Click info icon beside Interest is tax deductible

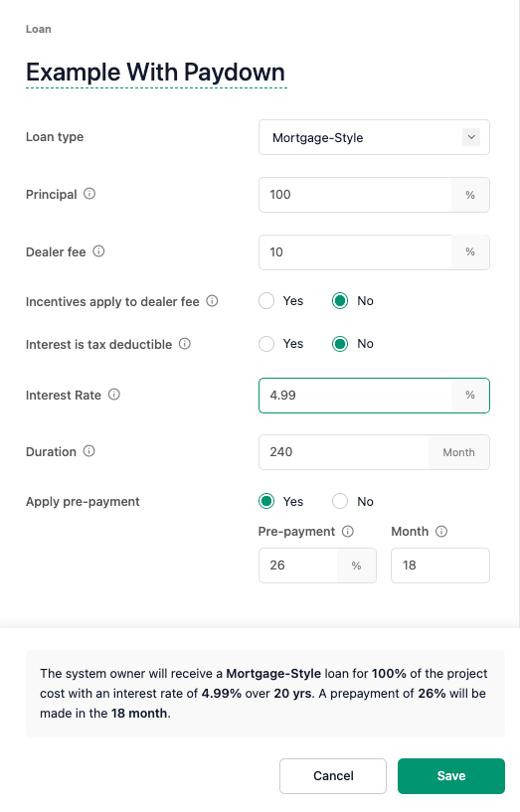pos(185,344)
